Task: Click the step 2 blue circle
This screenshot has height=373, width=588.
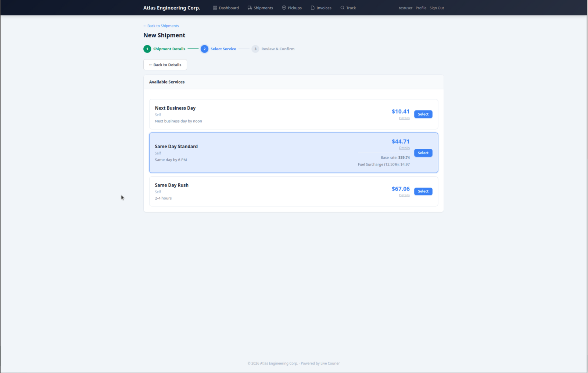Action: pyautogui.click(x=204, y=49)
